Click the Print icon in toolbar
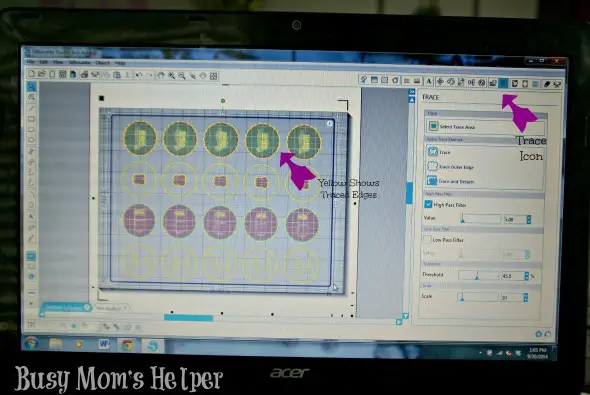 [84, 74]
